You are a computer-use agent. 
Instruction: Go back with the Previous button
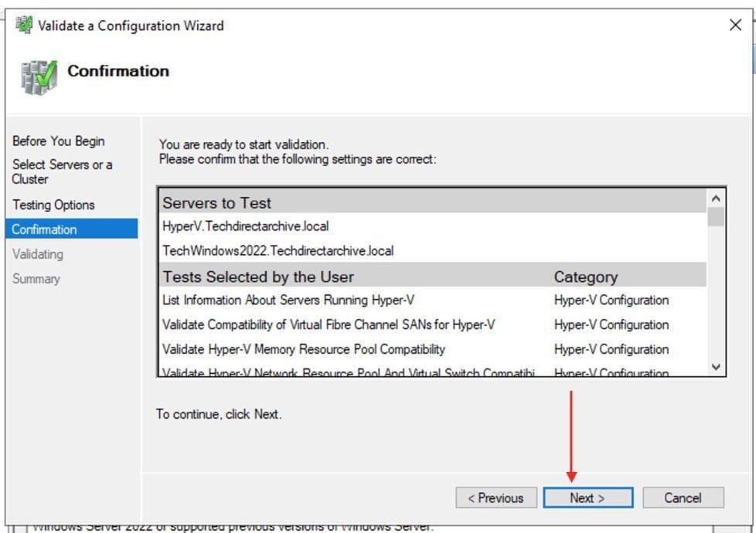click(x=495, y=498)
